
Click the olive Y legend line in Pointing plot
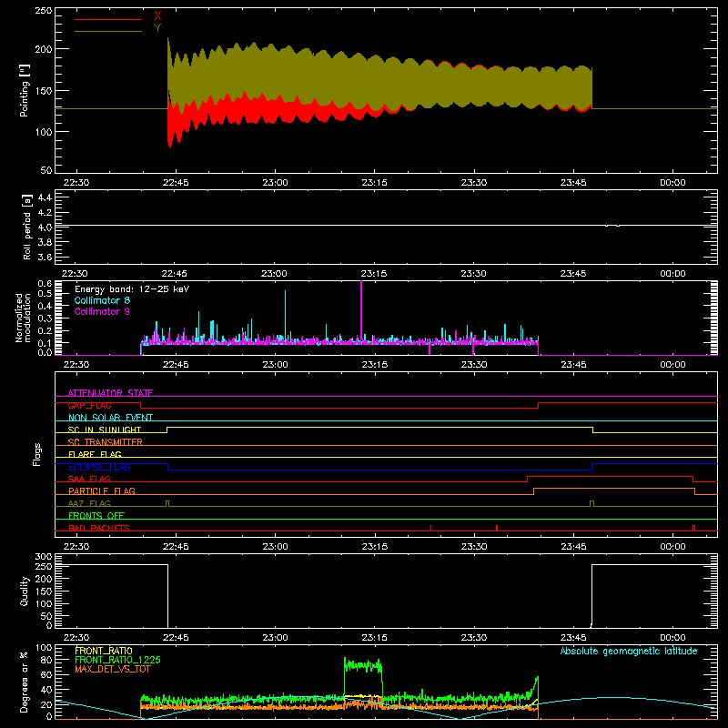[108, 32]
